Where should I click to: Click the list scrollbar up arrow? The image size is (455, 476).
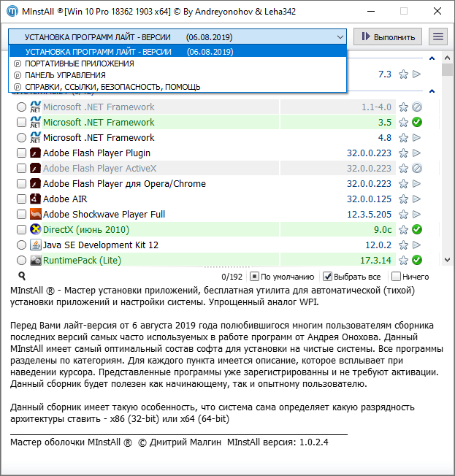[447, 58]
